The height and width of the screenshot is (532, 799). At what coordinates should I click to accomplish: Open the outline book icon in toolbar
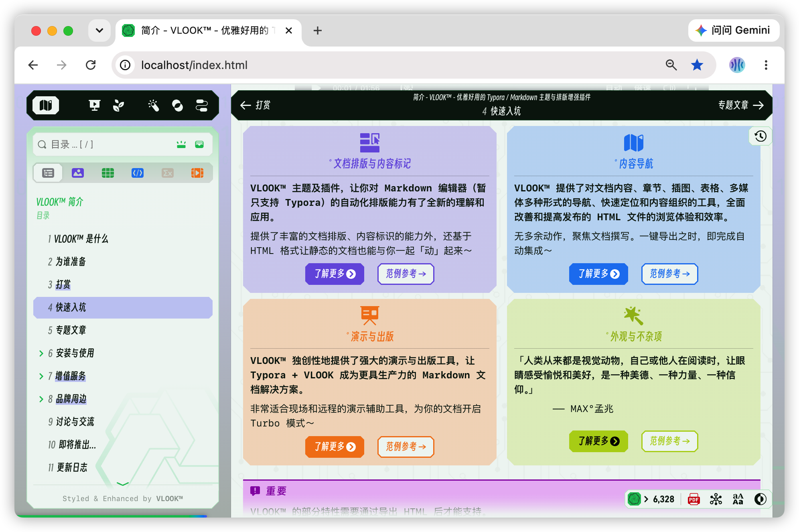pos(46,106)
